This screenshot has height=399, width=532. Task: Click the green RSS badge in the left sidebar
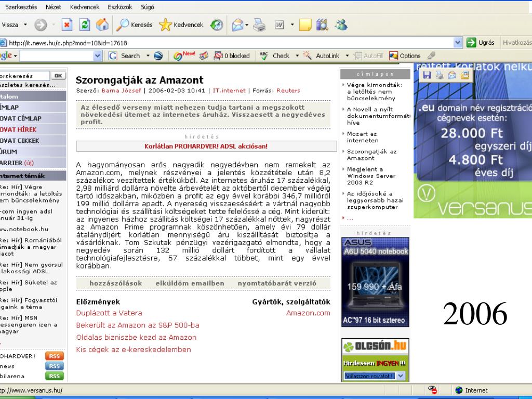tap(54, 376)
